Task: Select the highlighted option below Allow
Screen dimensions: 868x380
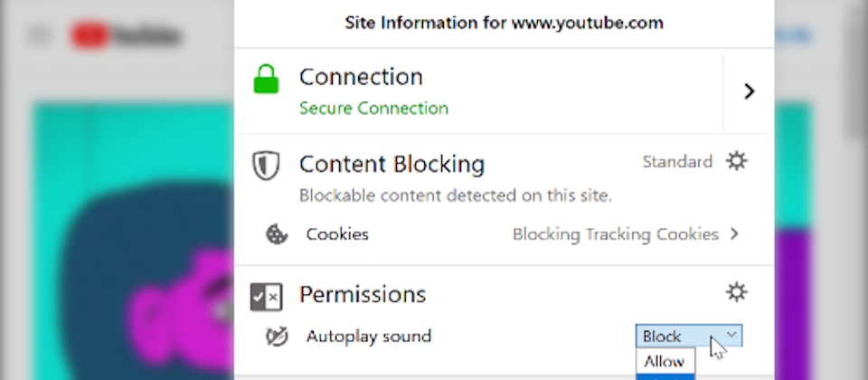Action: pyautogui.click(x=665, y=376)
